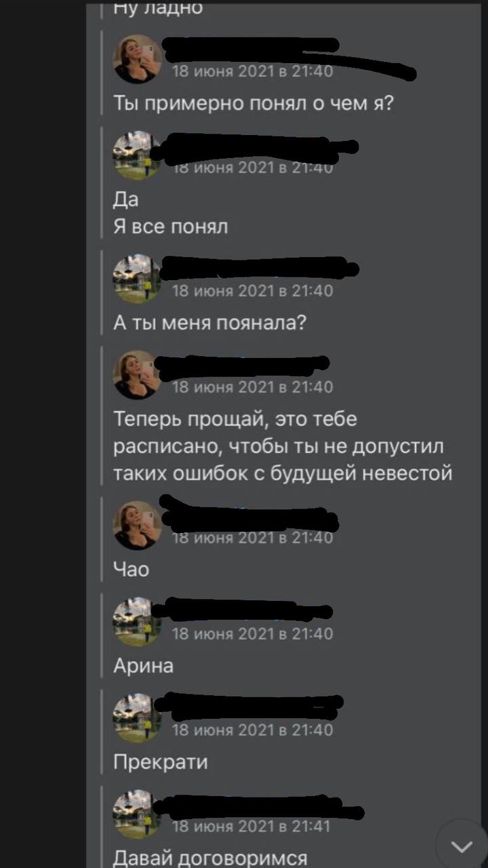The image size is (488, 868).
Task: Click the "Чао" message
Action: click(x=131, y=570)
